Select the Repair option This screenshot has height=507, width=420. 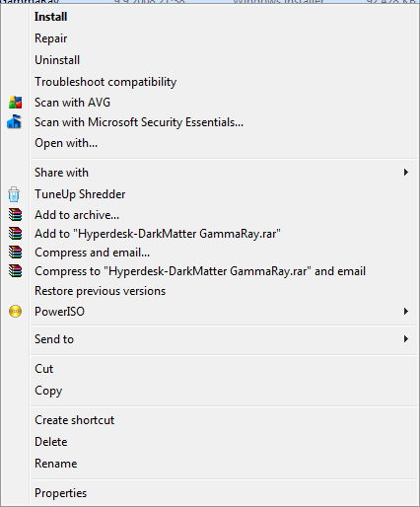click(51, 38)
